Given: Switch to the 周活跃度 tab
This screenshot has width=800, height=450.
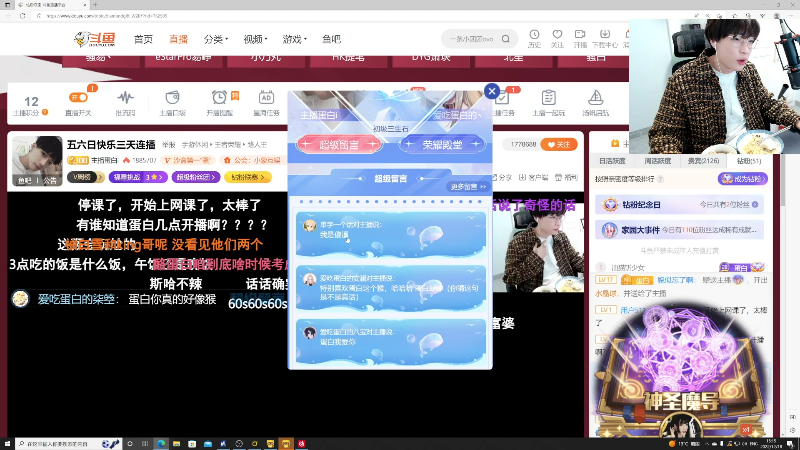Looking at the screenshot, I should (x=658, y=161).
